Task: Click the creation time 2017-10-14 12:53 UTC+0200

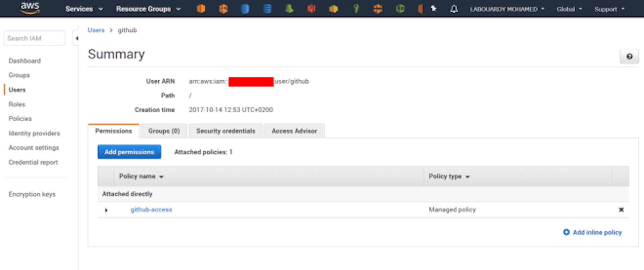Action: coord(231,110)
